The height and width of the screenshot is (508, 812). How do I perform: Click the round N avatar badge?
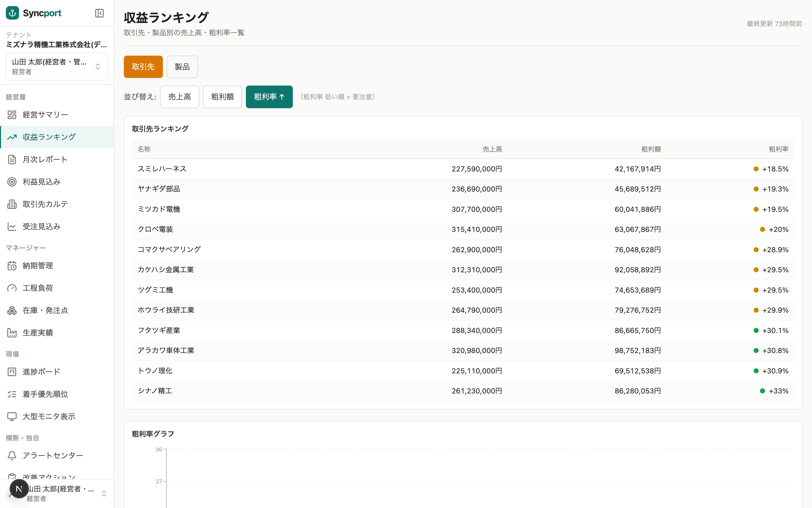19,489
